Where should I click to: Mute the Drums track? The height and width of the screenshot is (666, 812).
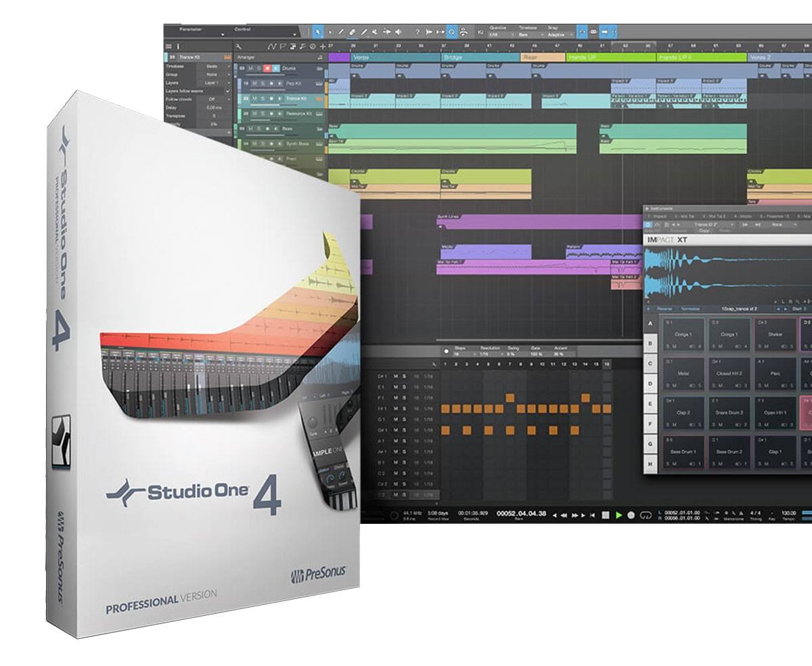tap(250, 68)
